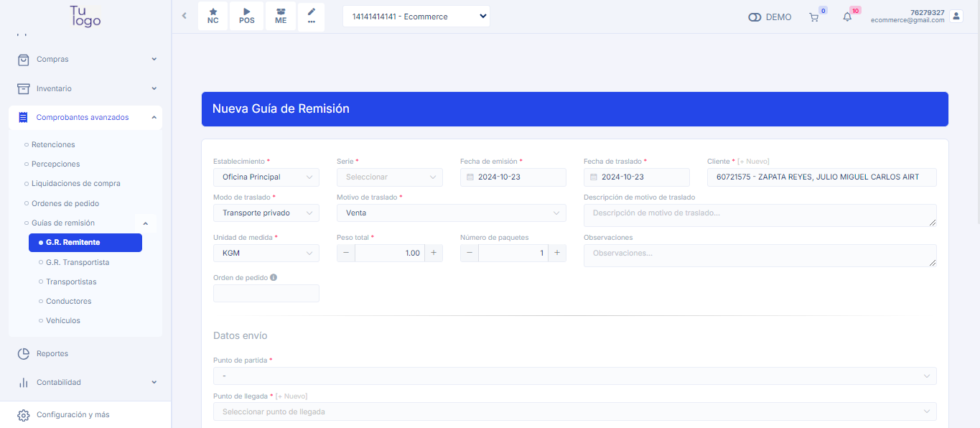Viewport: 980px width, 428px height.
Task: Click Configuración y más link
Action: tap(73, 414)
